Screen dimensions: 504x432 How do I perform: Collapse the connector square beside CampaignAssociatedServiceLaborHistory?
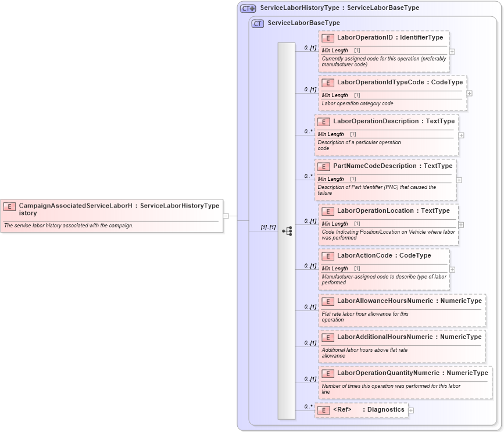[x=226, y=215]
